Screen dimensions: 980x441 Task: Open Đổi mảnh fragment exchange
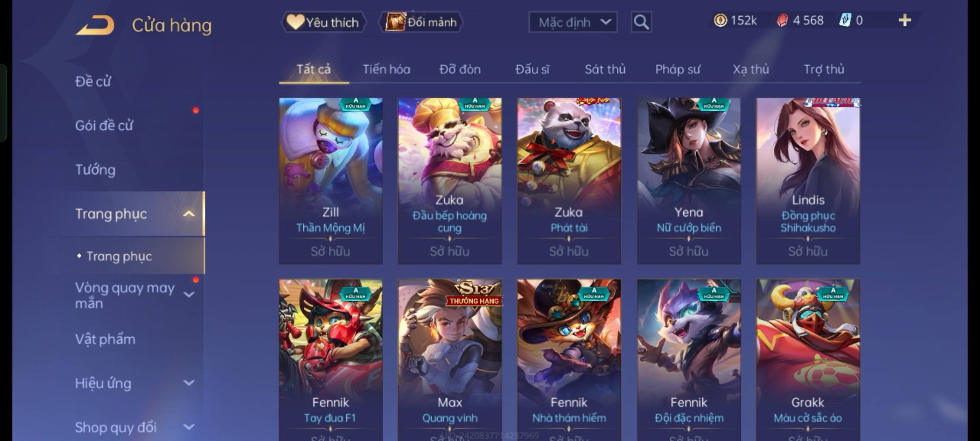coord(421,22)
